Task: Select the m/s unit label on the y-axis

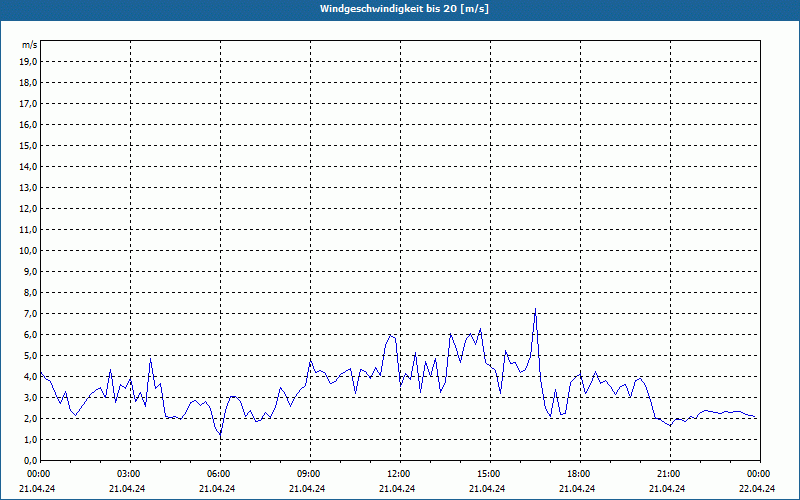Action: [30, 45]
